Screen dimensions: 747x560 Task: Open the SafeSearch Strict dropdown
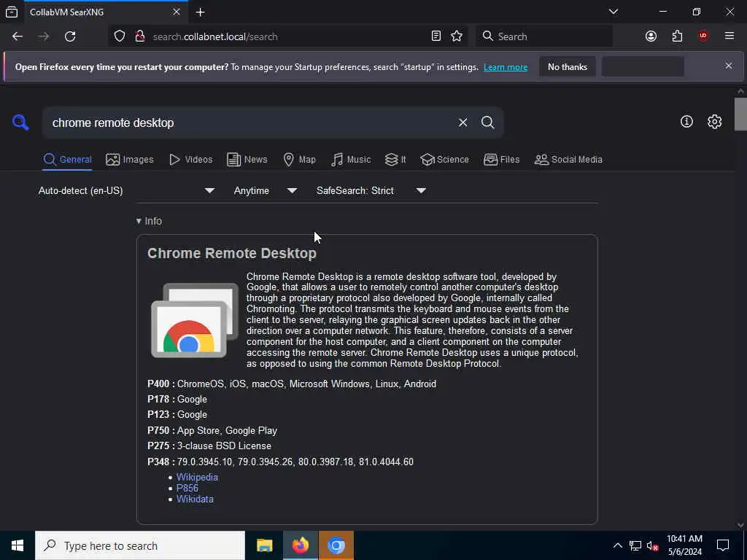point(371,190)
